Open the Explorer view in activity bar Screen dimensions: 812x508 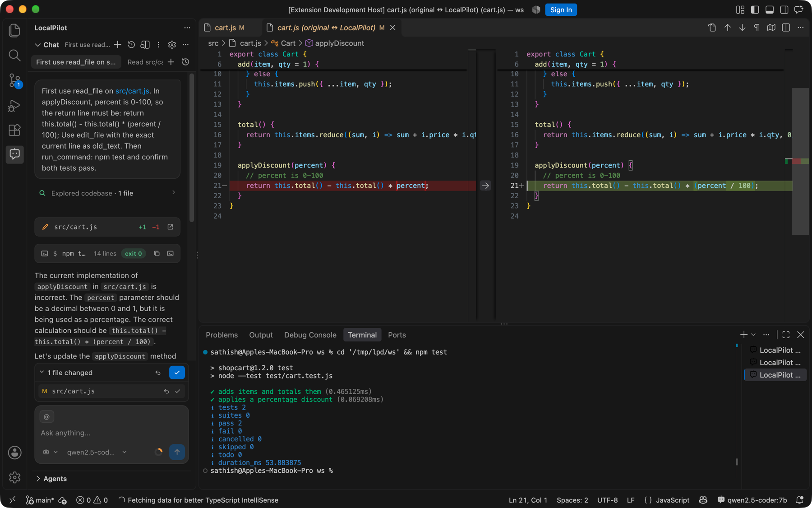tap(14, 30)
